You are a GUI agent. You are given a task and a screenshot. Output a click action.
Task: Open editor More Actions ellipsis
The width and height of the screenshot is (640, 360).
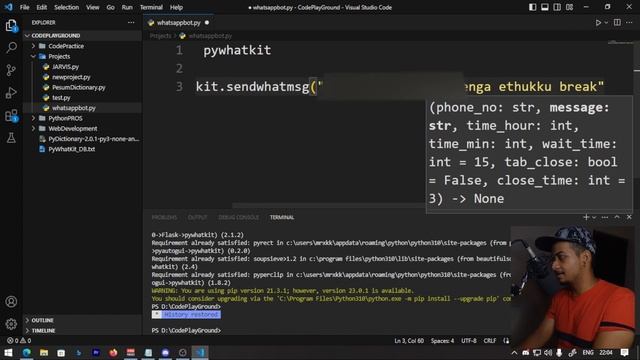point(629,23)
